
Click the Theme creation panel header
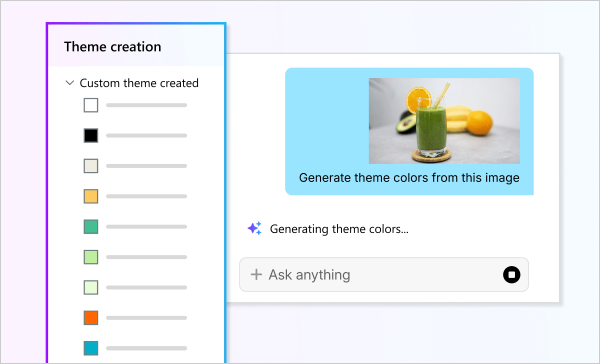pyautogui.click(x=112, y=47)
